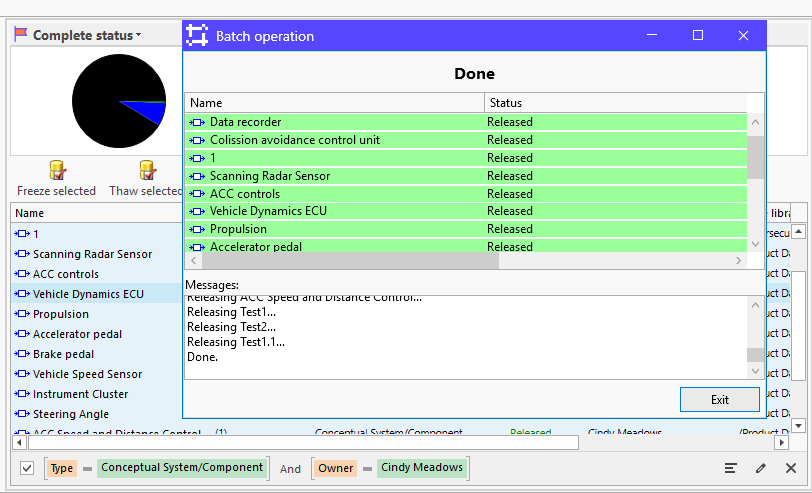The width and height of the screenshot is (812, 493).
Task: Click Released status of Scanning Radar Sensor
Action: (510, 176)
